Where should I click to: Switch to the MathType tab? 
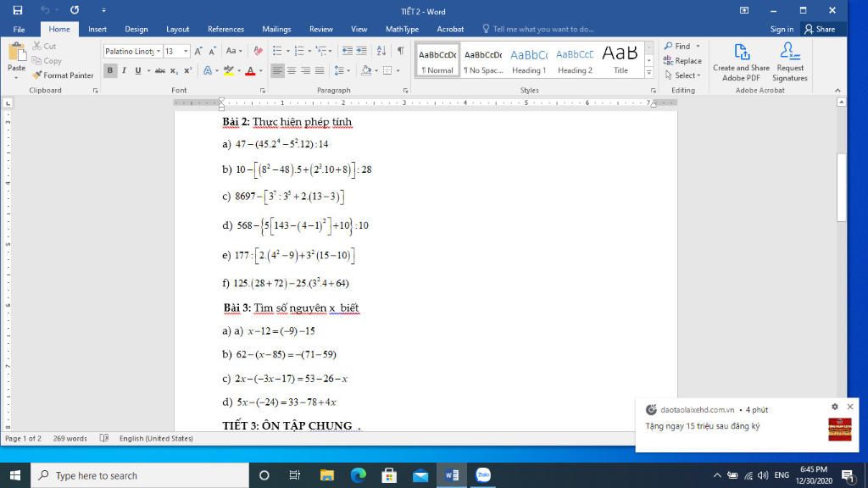pos(403,30)
